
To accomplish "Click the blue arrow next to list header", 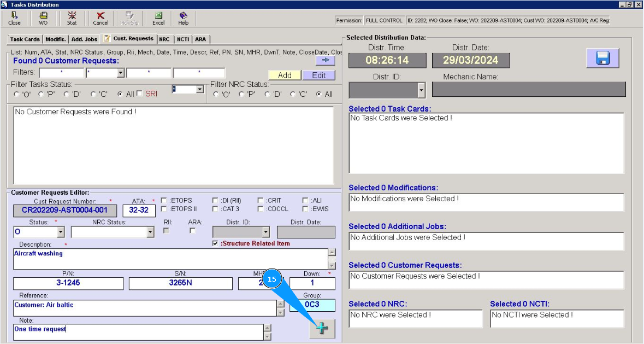I will pos(325,61).
